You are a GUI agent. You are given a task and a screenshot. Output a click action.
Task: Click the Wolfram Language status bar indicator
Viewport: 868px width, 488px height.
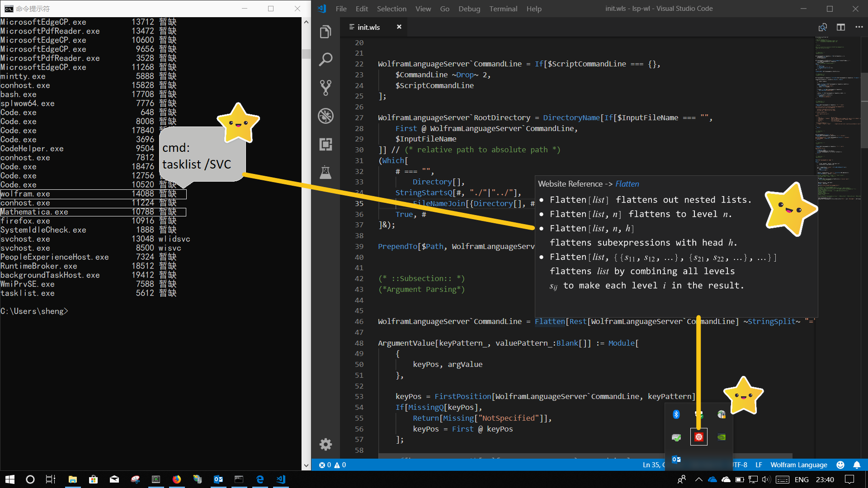799,464
